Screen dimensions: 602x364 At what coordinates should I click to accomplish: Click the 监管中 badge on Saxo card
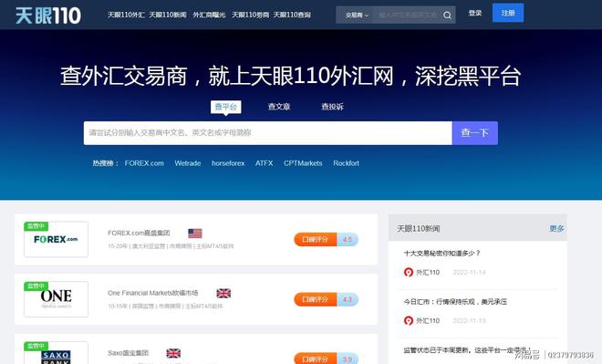(36, 346)
